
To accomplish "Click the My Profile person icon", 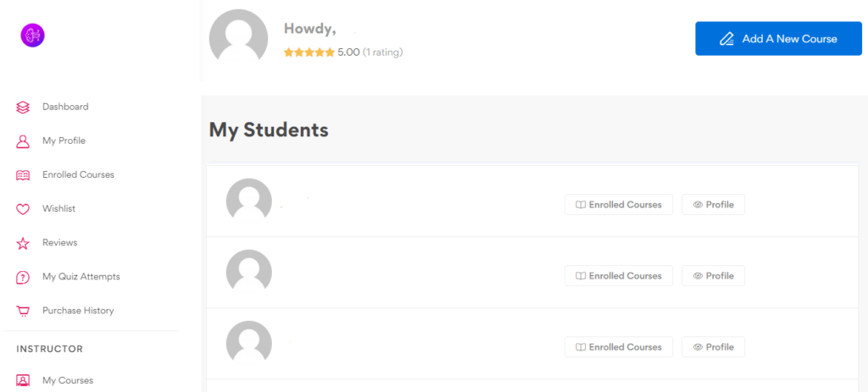I will click(23, 141).
